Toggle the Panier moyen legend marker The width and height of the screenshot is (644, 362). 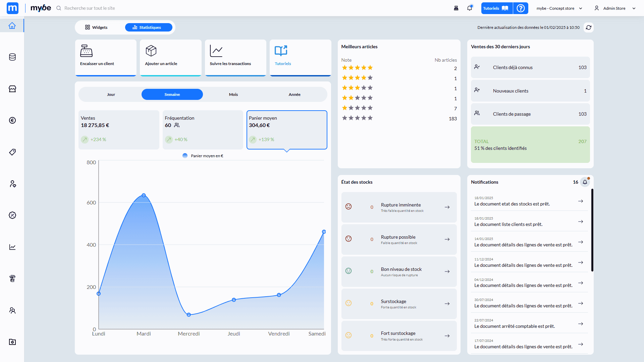185,156
